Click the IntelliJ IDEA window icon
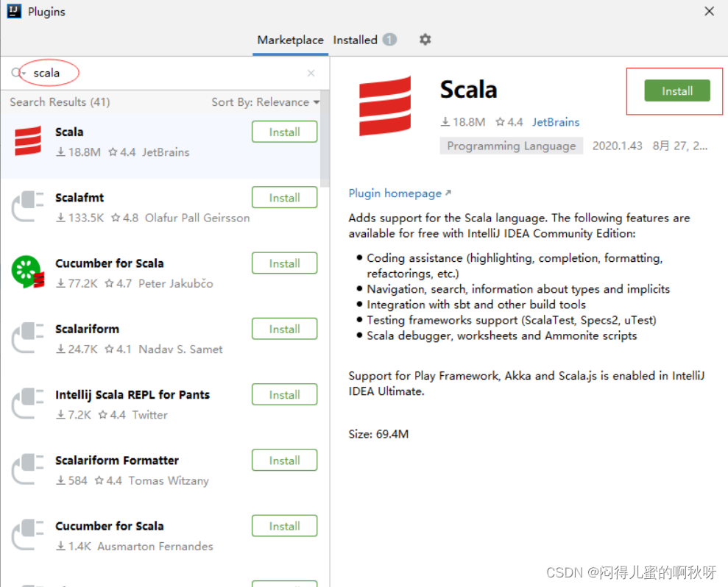Image resolution: width=728 pixels, height=587 pixels. [x=14, y=11]
